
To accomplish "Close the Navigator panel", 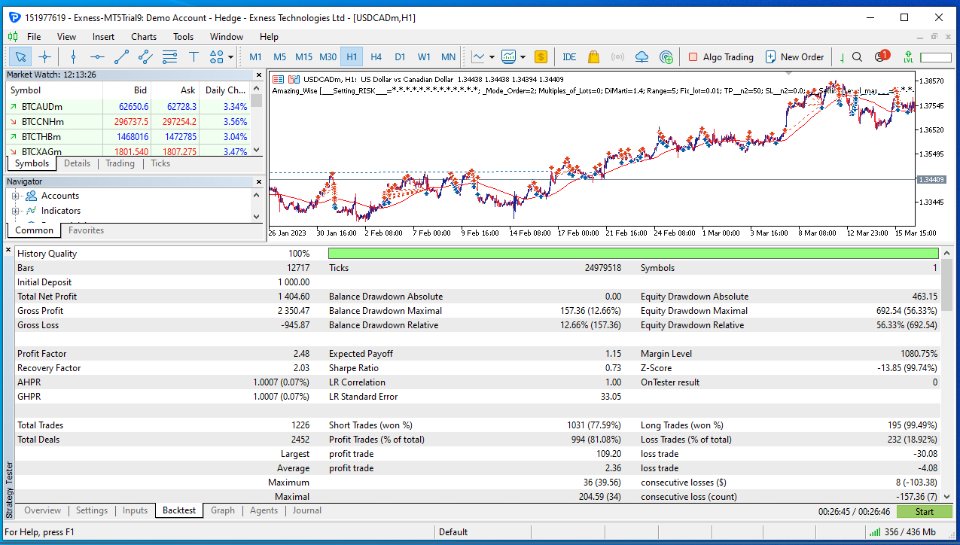I will 258,182.
